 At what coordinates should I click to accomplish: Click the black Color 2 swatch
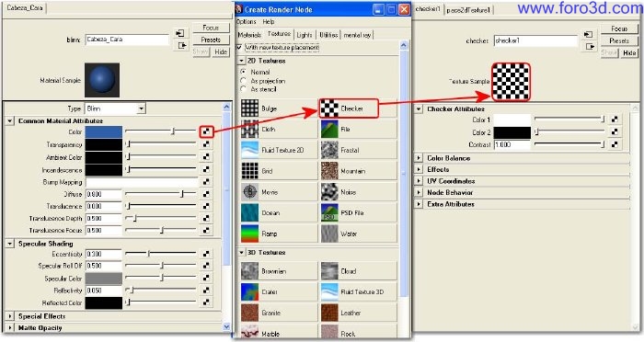coord(512,132)
